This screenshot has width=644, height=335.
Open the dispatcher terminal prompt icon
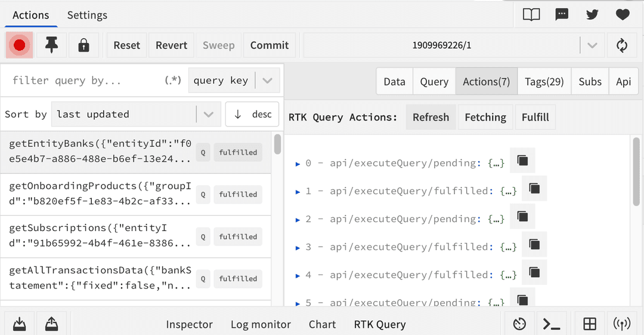point(552,324)
